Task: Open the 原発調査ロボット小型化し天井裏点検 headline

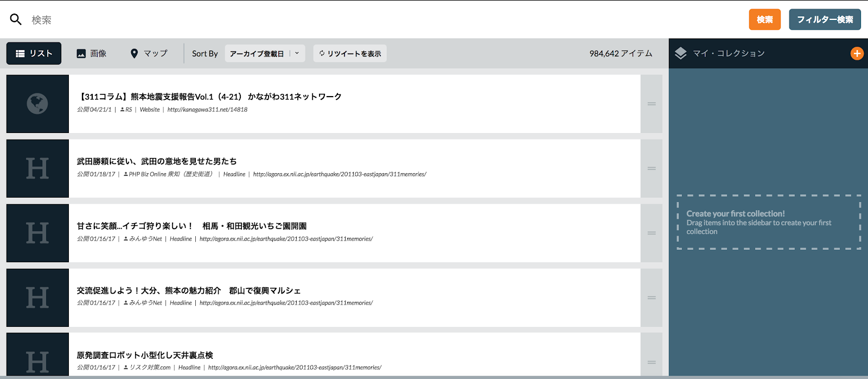Action: point(145,355)
